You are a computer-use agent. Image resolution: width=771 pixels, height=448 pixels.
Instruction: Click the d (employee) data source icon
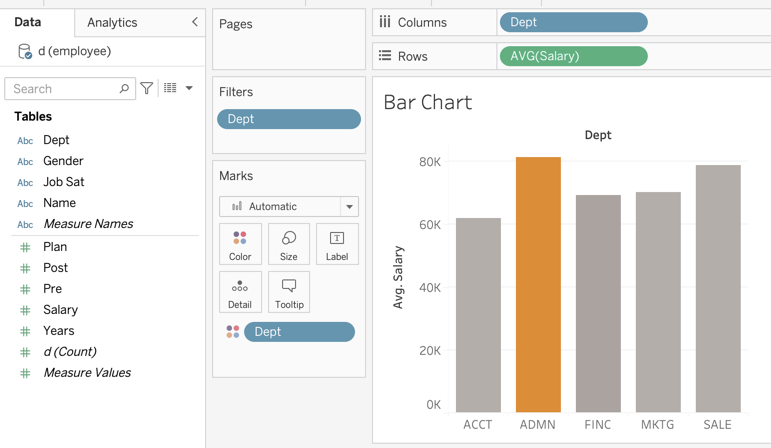(25, 51)
